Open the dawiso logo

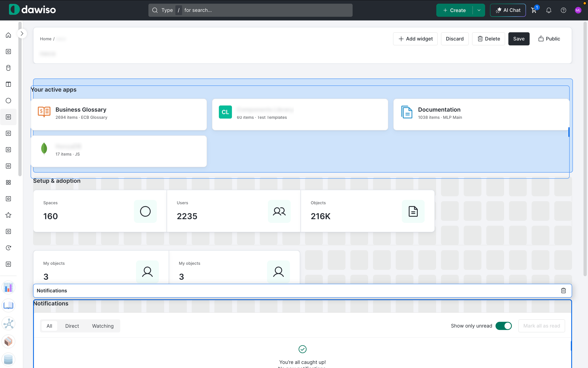point(32,10)
